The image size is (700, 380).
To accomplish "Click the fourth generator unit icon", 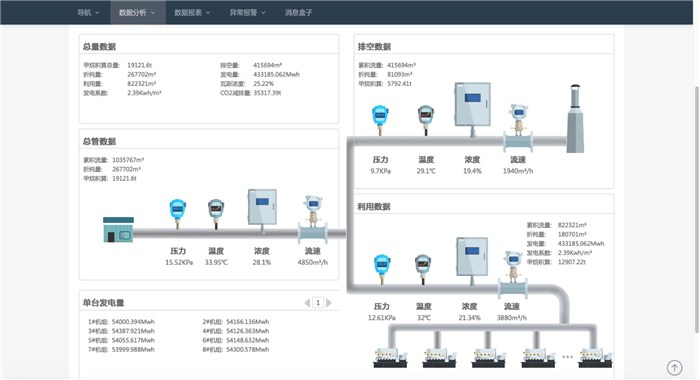I will (539, 357).
